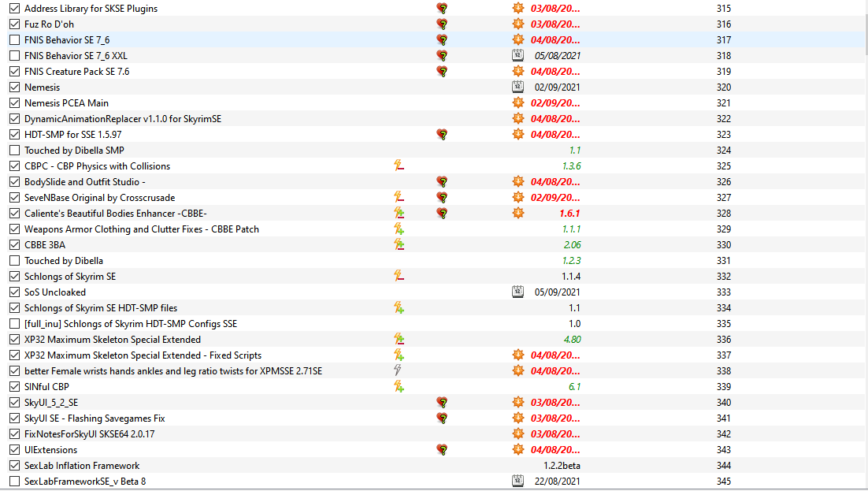
Task: Click the conflict icon on XP32 Maximum Skeleton Special Extended row
Action: coord(399,339)
